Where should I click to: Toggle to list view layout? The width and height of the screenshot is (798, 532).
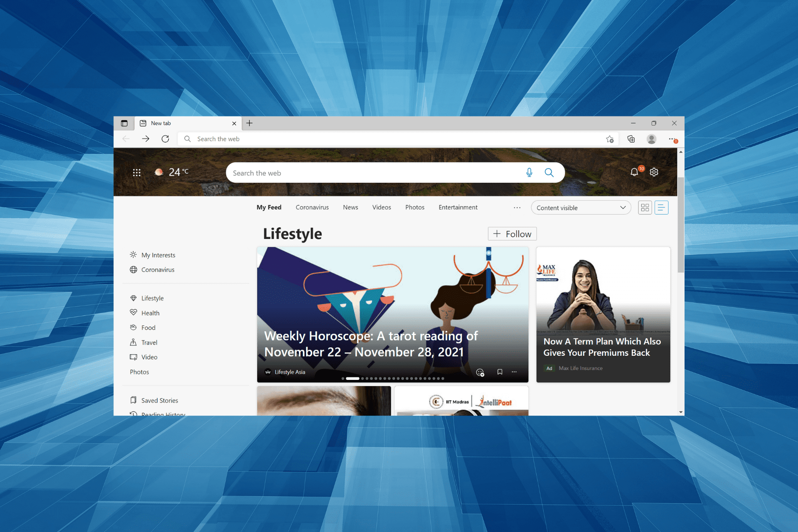click(x=661, y=208)
